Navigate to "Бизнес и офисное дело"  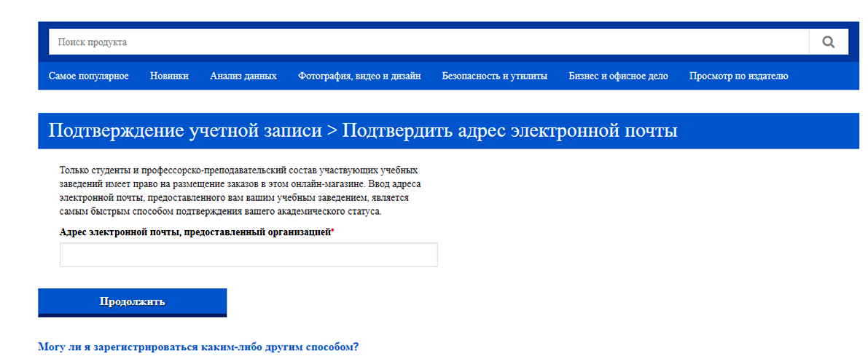(x=618, y=76)
